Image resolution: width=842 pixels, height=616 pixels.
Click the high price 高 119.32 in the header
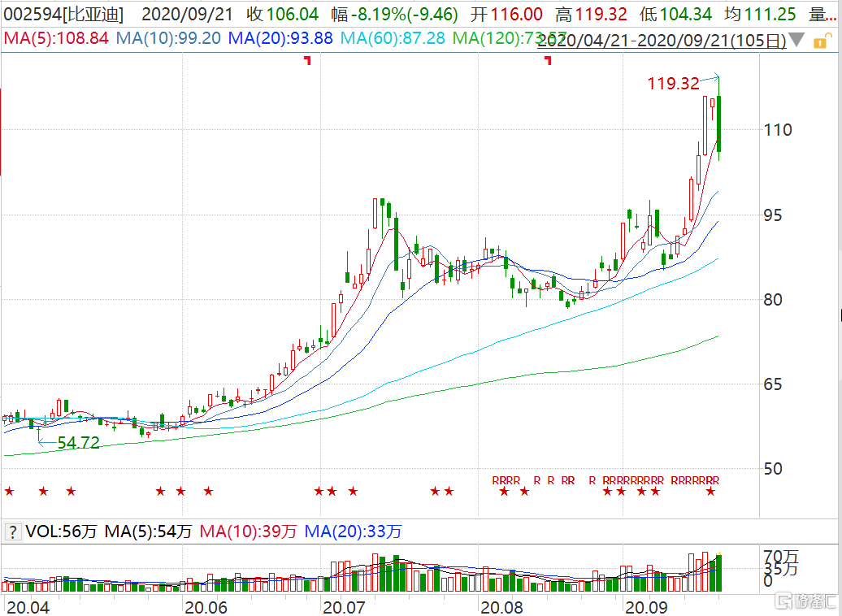pos(591,14)
